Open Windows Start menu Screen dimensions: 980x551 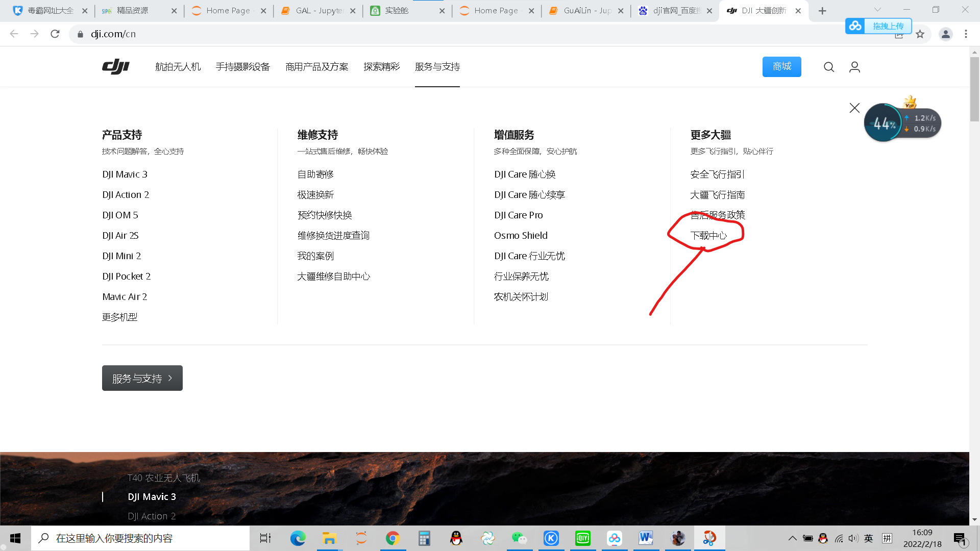click(x=15, y=538)
